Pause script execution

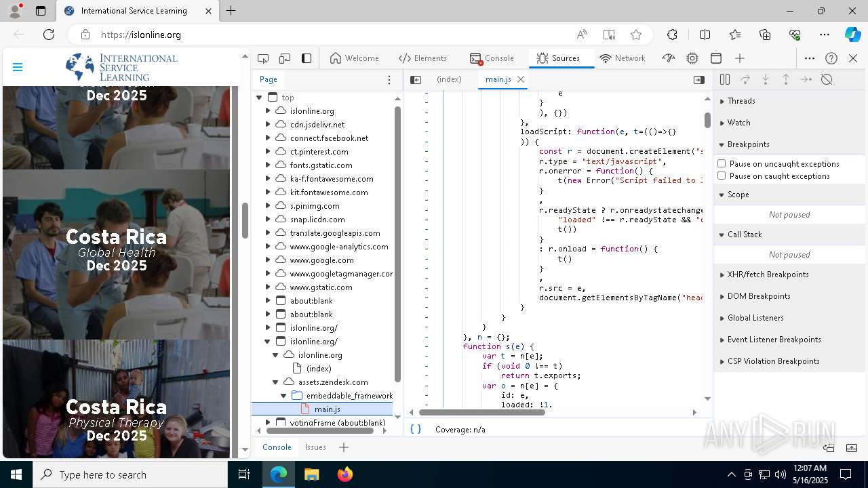click(725, 79)
